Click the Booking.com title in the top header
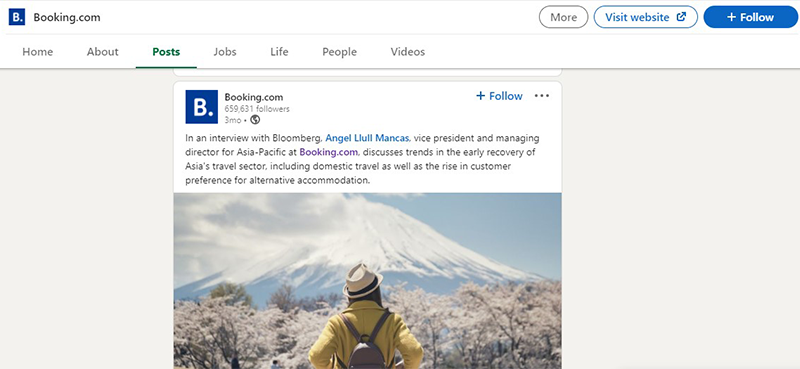Image resolution: width=800 pixels, height=369 pixels. (67, 17)
